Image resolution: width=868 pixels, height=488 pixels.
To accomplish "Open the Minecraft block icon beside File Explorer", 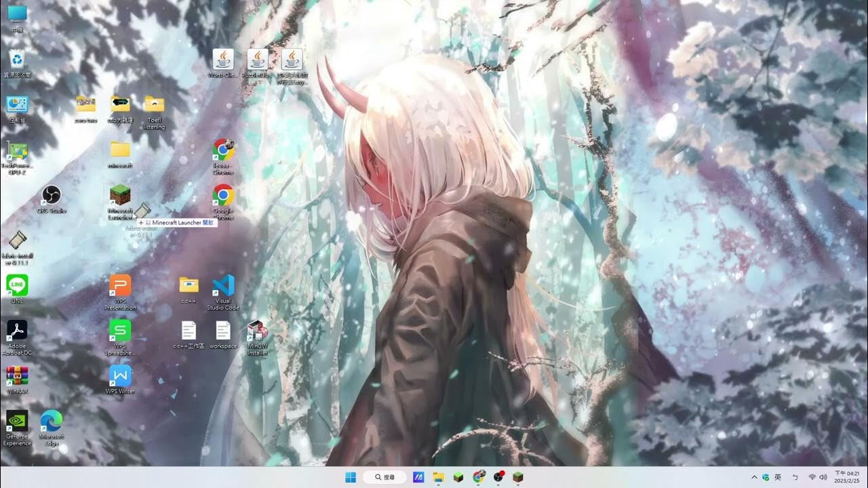I will (x=458, y=477).
